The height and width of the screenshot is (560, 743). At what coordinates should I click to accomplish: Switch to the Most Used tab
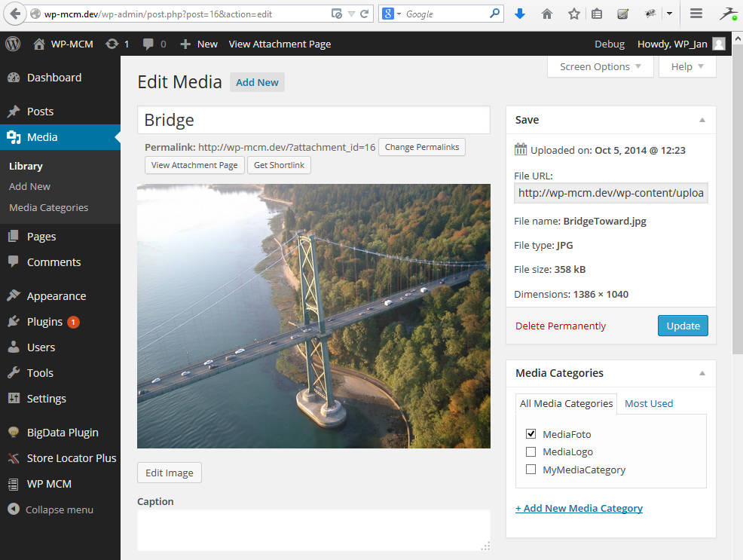(649, 403)
